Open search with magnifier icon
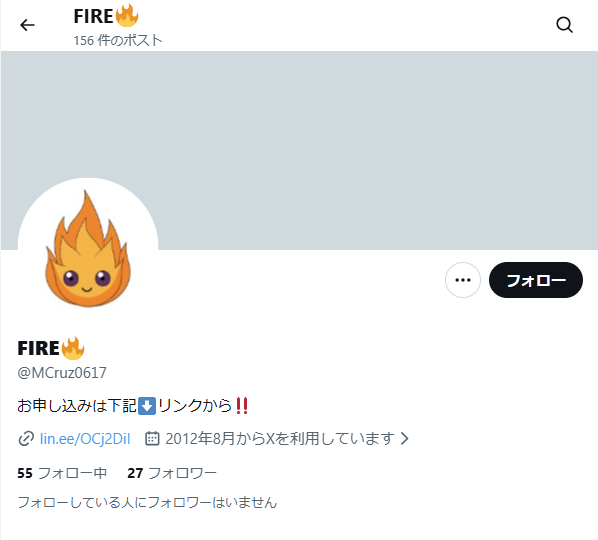Viewport: 598px width, 540px height. (x=564, y=25)
